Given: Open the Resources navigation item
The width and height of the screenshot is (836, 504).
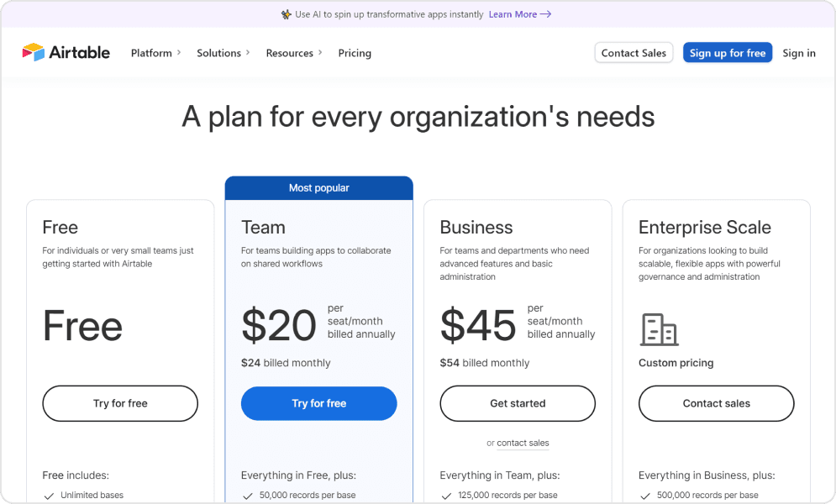Looking at the screenshot, I should click(x=290, y=53).
